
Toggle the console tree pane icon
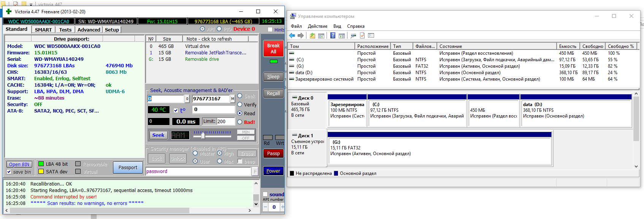[x=321, y=36]
